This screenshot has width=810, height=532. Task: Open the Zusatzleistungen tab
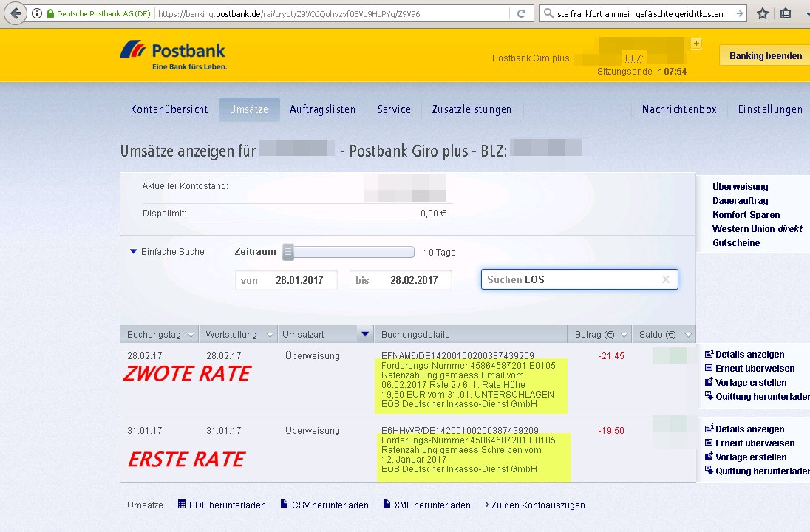472,109
